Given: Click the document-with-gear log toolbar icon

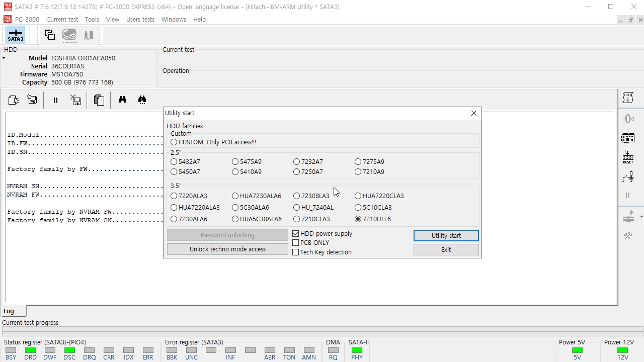Looking at the screenshot, I should [14, 100].
